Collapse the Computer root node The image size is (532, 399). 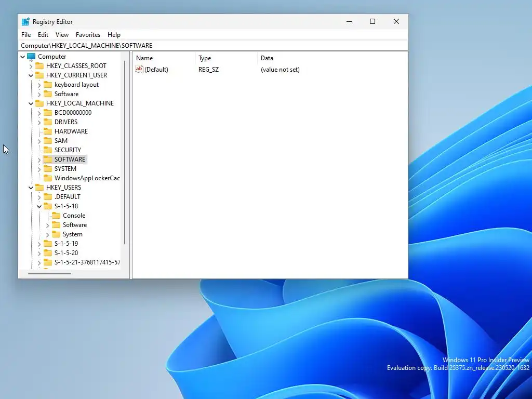[23, 57]
